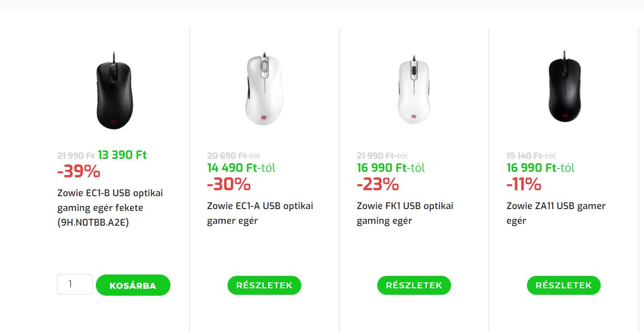This screenshot has height=333, width=644.
Task: Click the white Zowie FK1 mouse picture
Action: click(414, 90)
